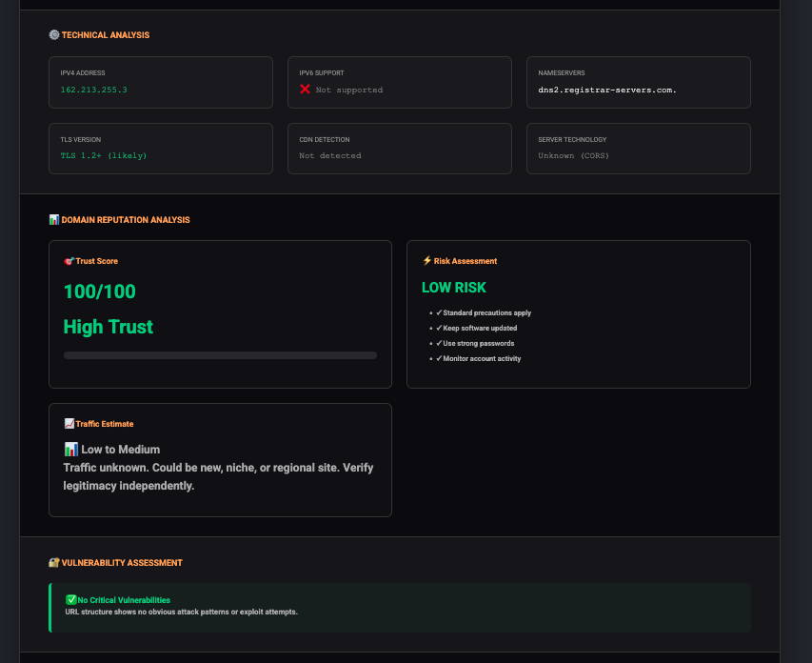Image resolution: width=812 pixels, height=663 pixels.
Task: Click the Not supported IPv6 text
Action: click(x=349, y=90)
